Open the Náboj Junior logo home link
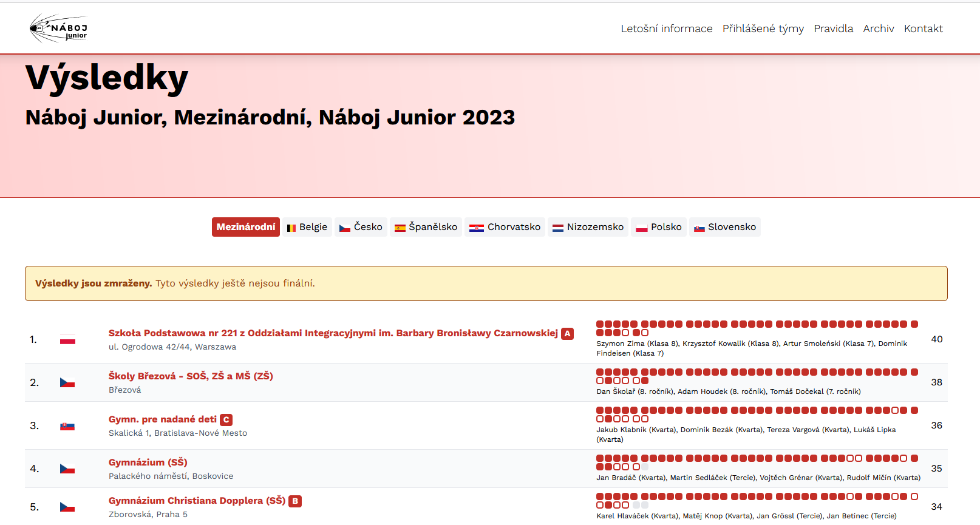Viewport: 980px width, 525px height. (x=58, y=29)
